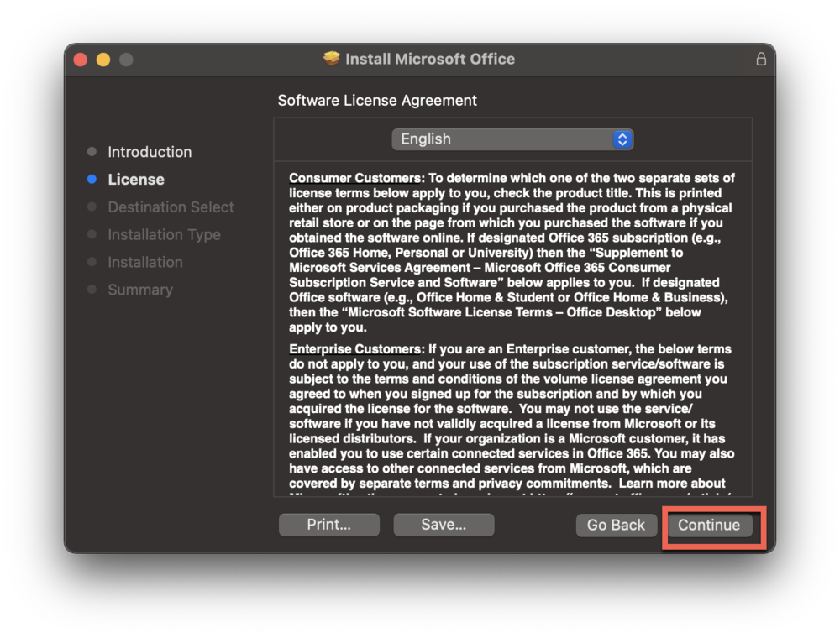Click the Install Microsoft Office window title

(x=430, y=59)
